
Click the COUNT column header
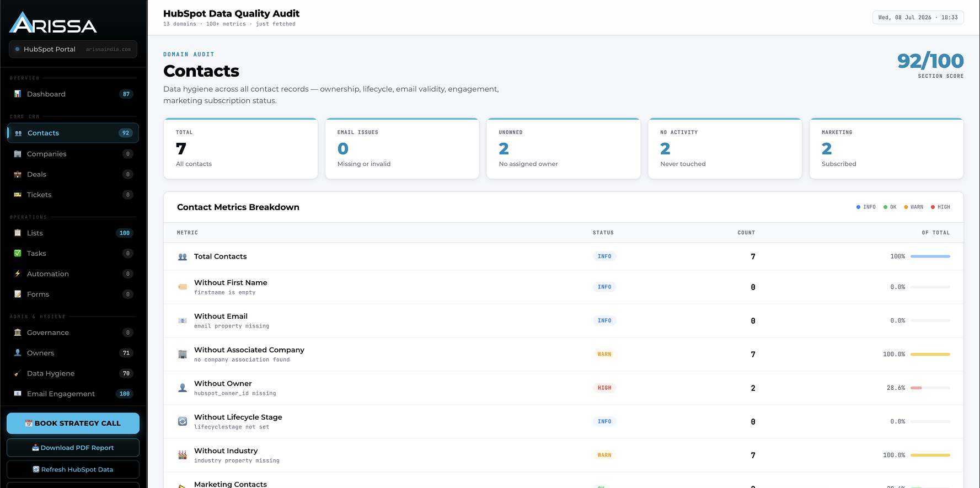(x=746, y=233)
